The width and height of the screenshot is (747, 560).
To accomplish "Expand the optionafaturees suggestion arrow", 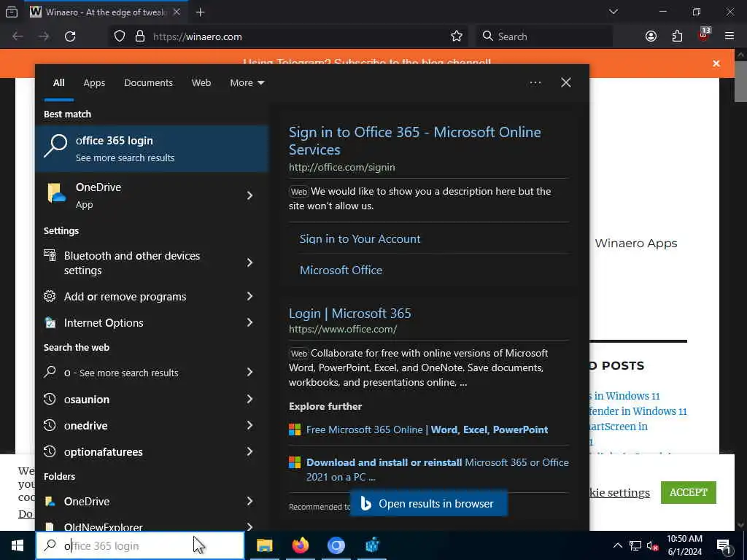I will (249, 451).
